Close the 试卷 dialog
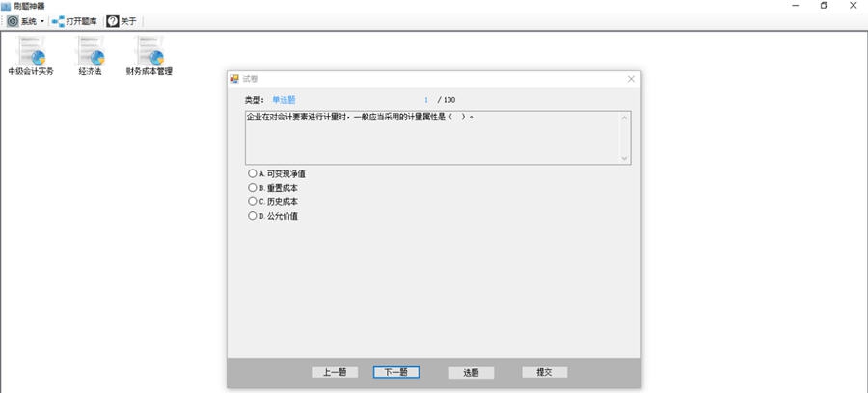The image size is (868, 393). click(631, 79)
